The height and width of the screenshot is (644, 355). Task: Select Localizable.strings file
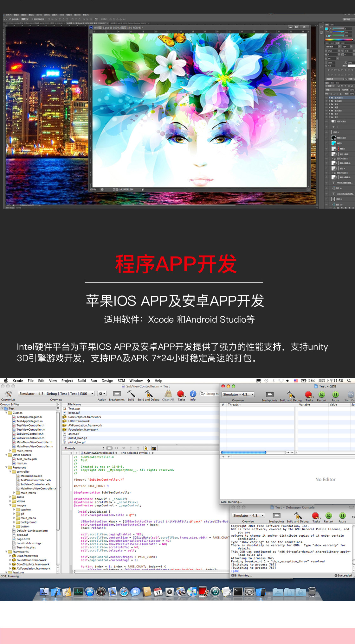click(29, 543)
